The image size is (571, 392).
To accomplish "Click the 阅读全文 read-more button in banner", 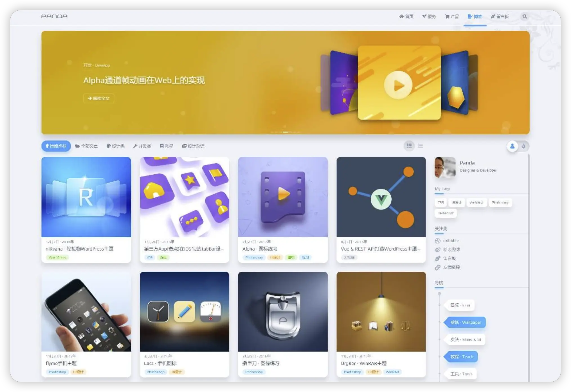I will click(98, 98).
